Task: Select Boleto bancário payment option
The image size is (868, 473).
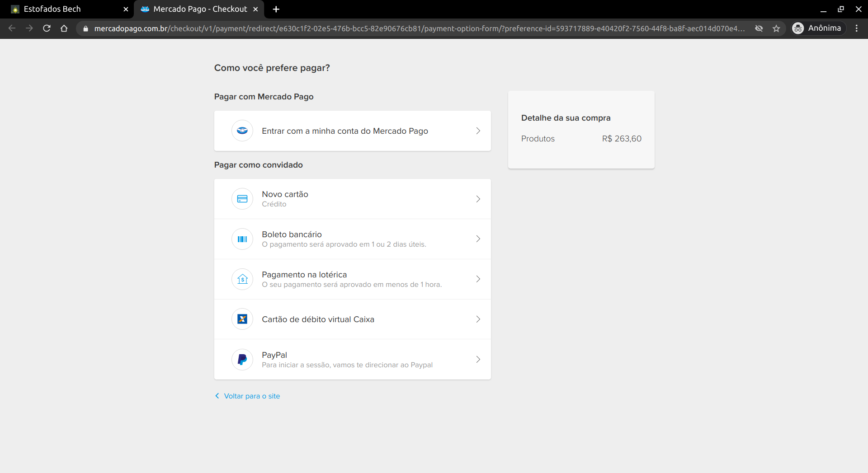Action: [x=353, y=239]
